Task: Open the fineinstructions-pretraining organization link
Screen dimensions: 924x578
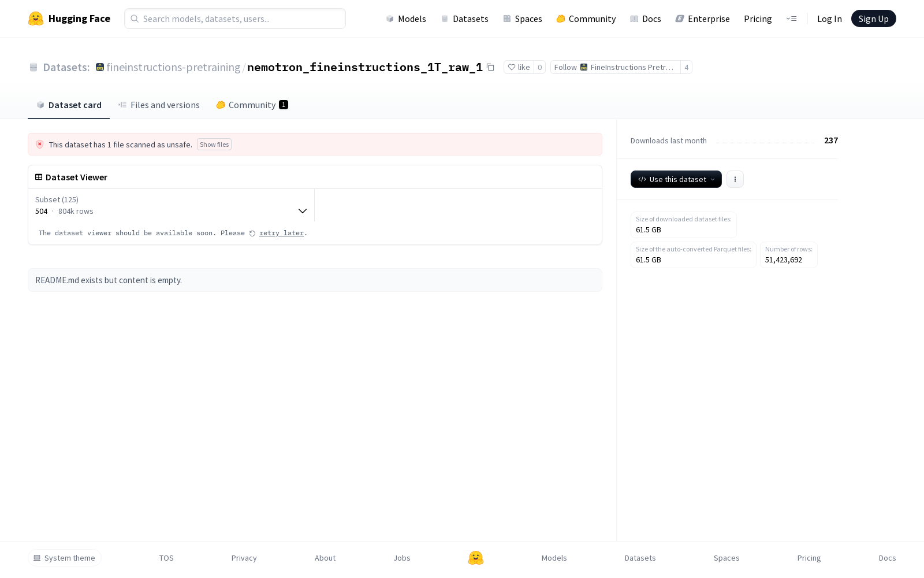Action: (173, 67)
